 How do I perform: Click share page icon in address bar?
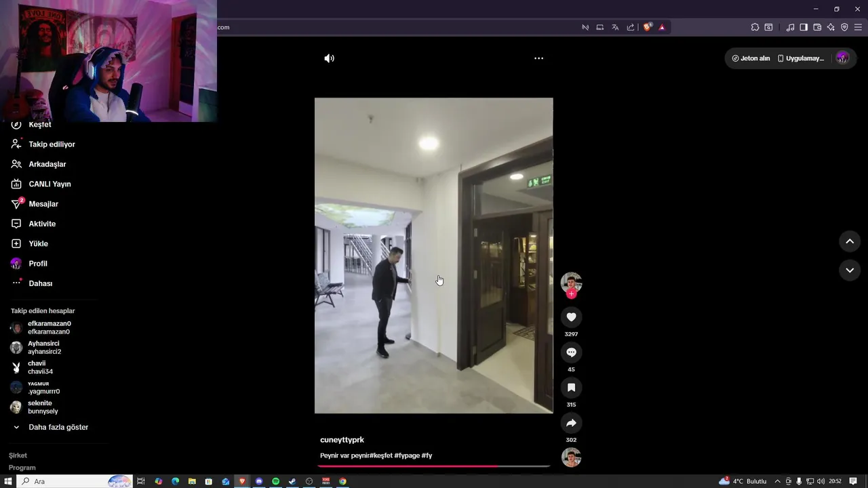click(631, 27)
